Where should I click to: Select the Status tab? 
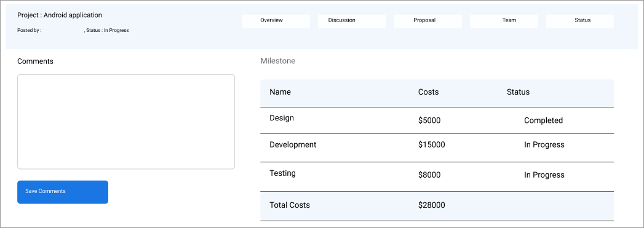click(579, 21)
